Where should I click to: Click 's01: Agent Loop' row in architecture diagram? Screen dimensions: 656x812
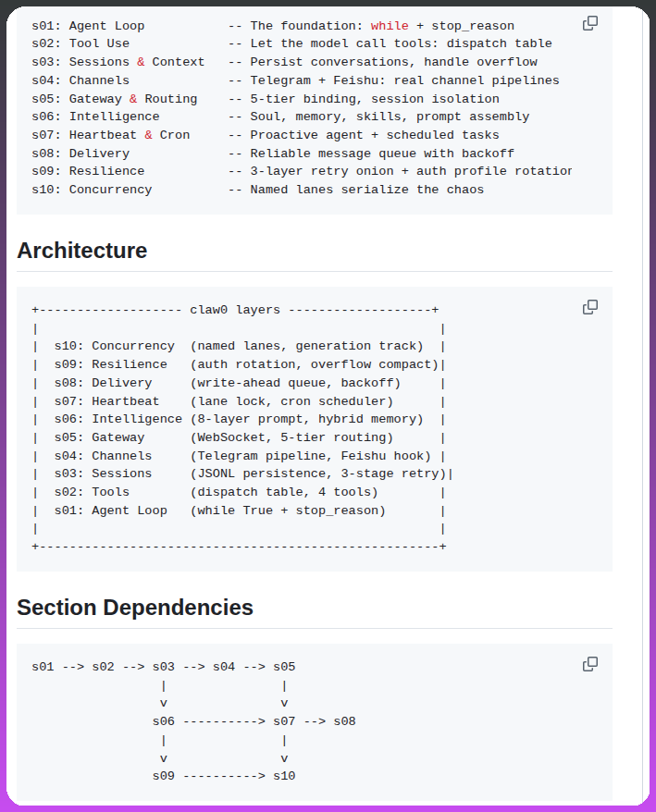tap(111, 511)
